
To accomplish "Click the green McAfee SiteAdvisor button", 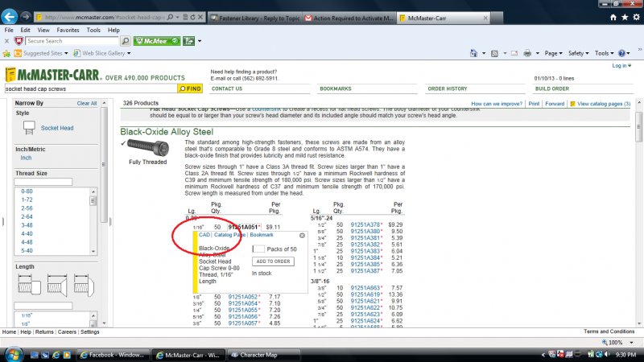I will tap(157, 41).
